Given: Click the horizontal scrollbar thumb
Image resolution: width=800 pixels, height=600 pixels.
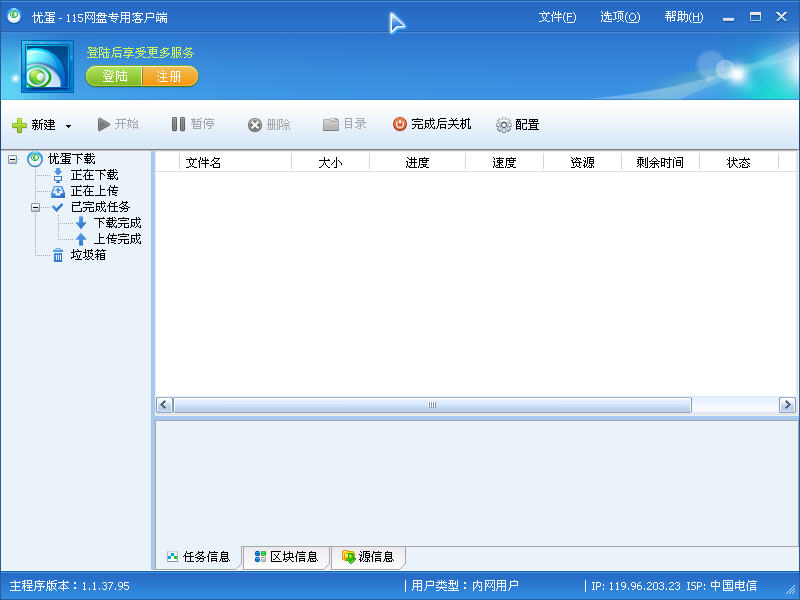Looking at the screenshot, I should 433,405.
